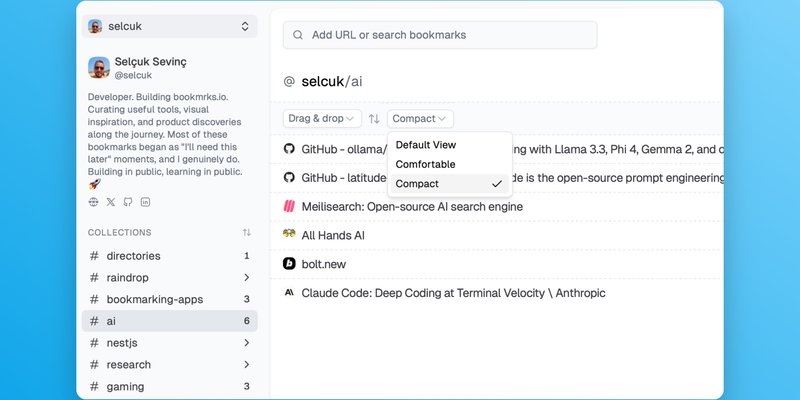Open the selcuk account switcher

pos(169,27)
